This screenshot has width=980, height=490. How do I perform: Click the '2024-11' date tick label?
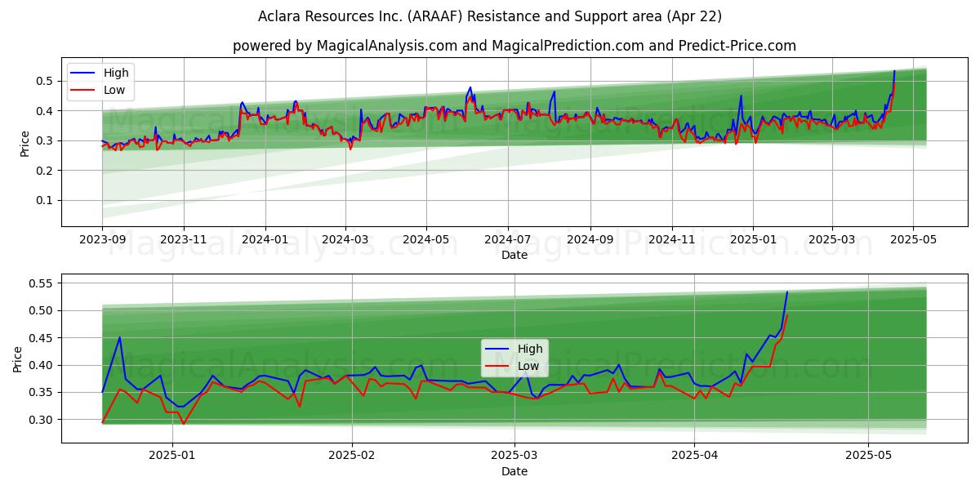pyautogui.click(x=671, y=240)
